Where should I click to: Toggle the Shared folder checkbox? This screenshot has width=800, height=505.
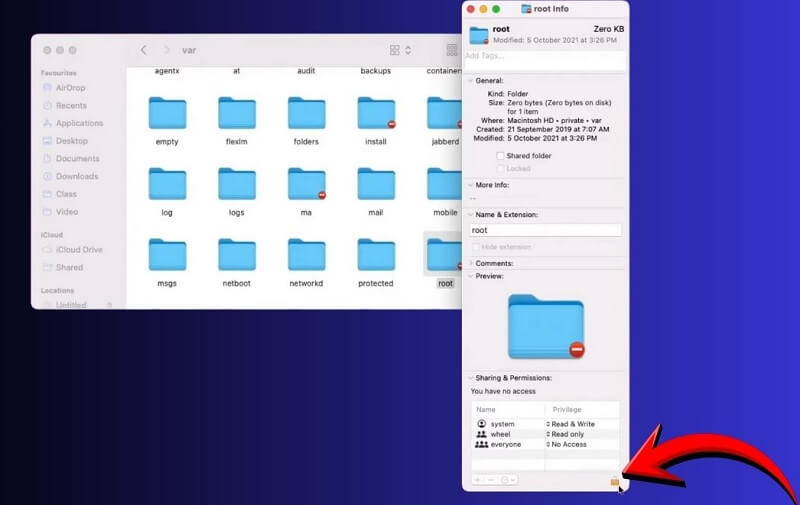pyautogui.click(x=501, y=156)
